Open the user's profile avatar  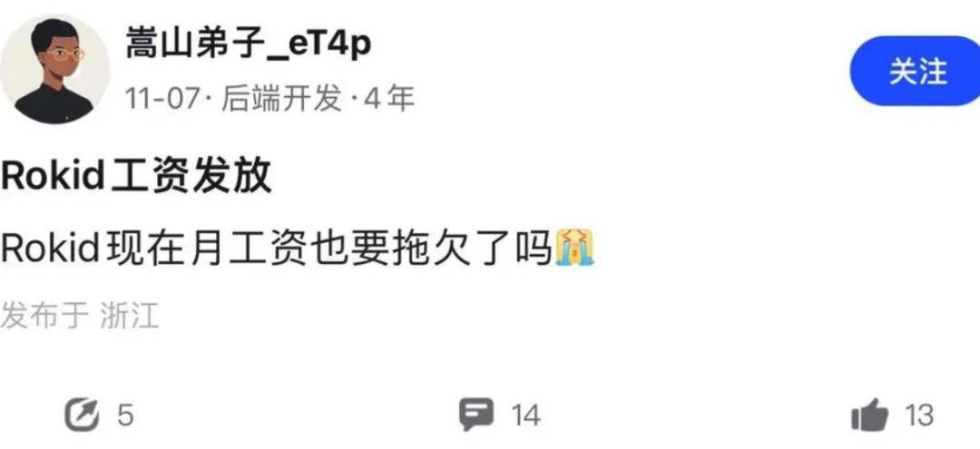tap(54, 69)
